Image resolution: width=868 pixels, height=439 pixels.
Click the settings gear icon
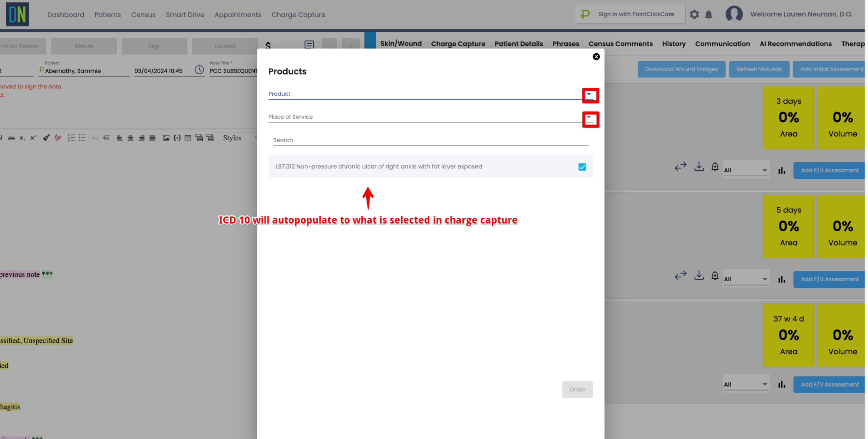tap(694, 14)
